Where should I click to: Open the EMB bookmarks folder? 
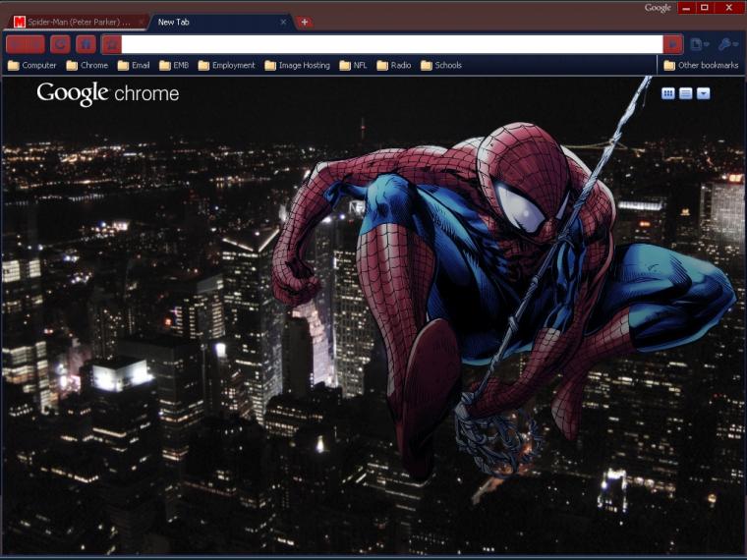(x=174, y=65)
